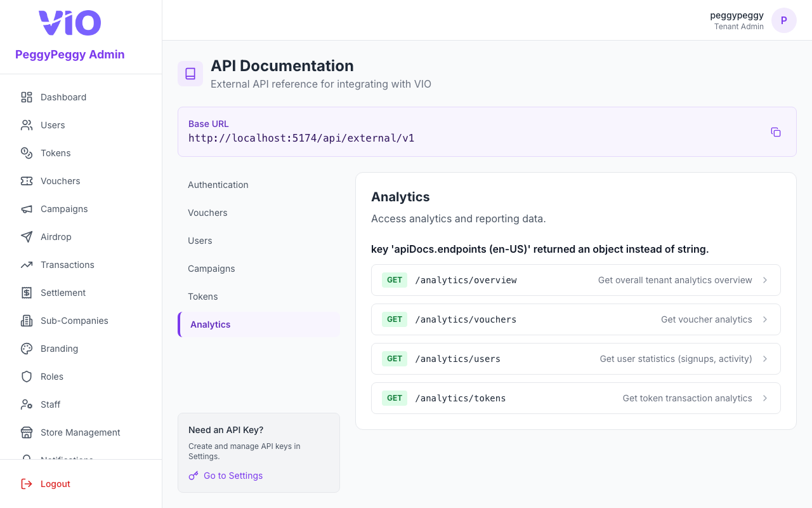Image resolution: width=812 pixels, height=508 pixels.
Task: Click the Staff user-gear icon
Action: (x=27, y=404)
